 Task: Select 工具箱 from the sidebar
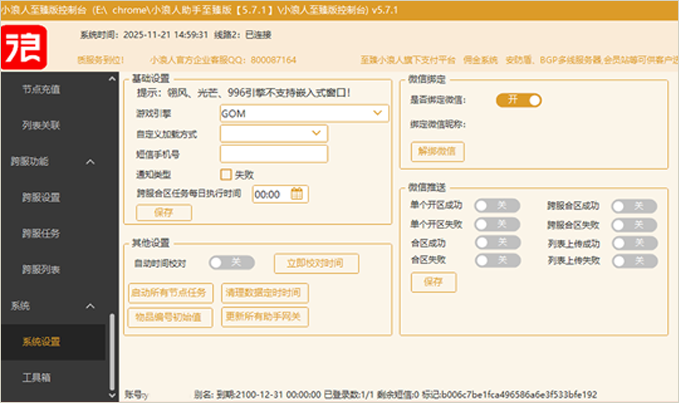pyautogui.click(x=36, y=377)
